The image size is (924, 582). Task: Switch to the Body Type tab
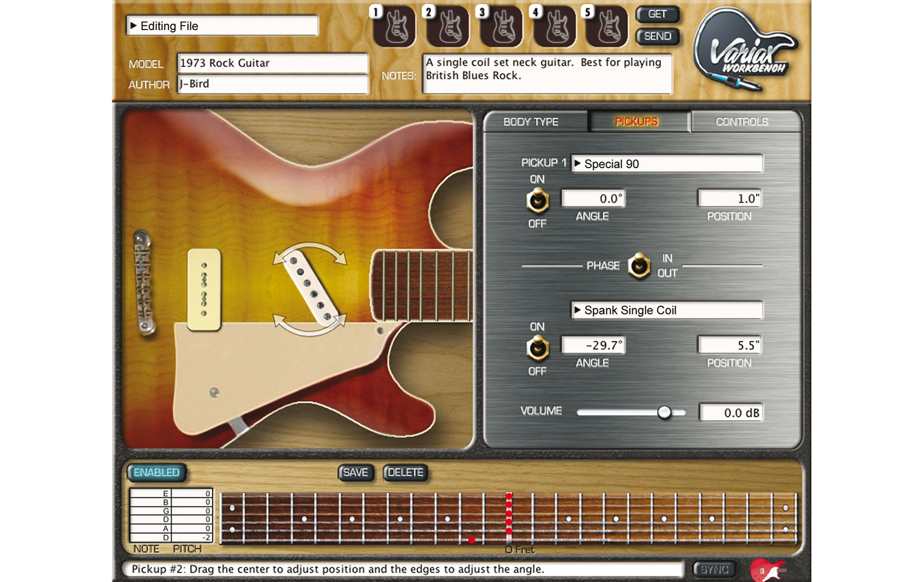(531, 122)
